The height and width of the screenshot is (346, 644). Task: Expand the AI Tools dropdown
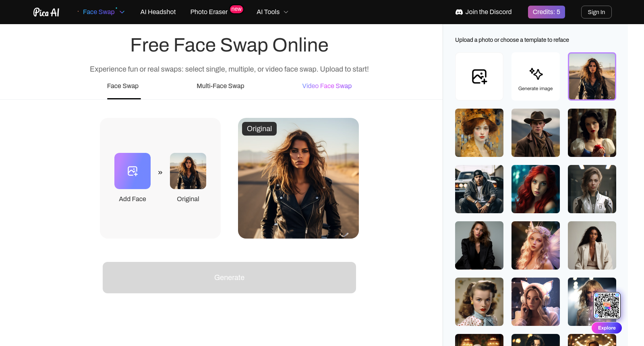tap(273, 12)
